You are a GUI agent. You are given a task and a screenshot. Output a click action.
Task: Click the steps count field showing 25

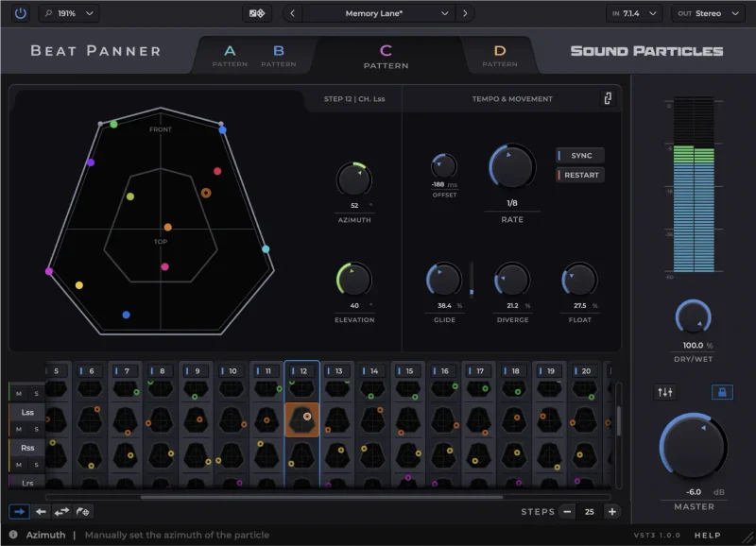click(589, 512)
